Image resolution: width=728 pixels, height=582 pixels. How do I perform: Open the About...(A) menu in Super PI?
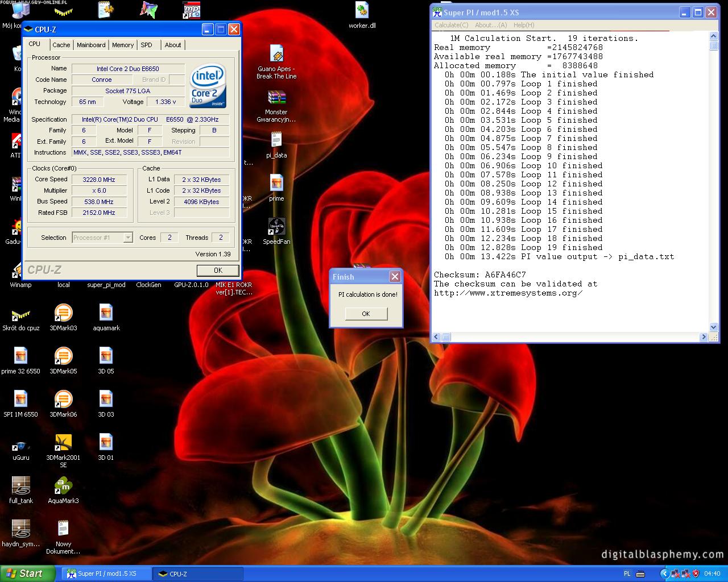coord(491,25)
